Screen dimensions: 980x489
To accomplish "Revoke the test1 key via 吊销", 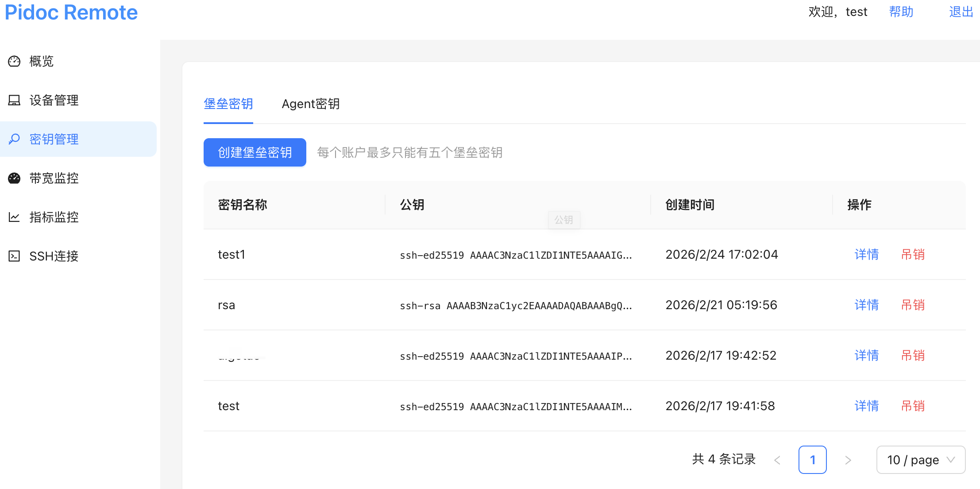I will click(913, 255).
